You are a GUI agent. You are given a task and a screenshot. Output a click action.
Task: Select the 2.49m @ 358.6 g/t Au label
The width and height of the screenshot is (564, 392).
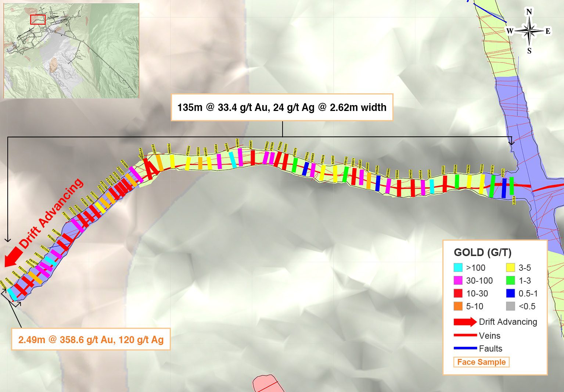tap(91, 339)
